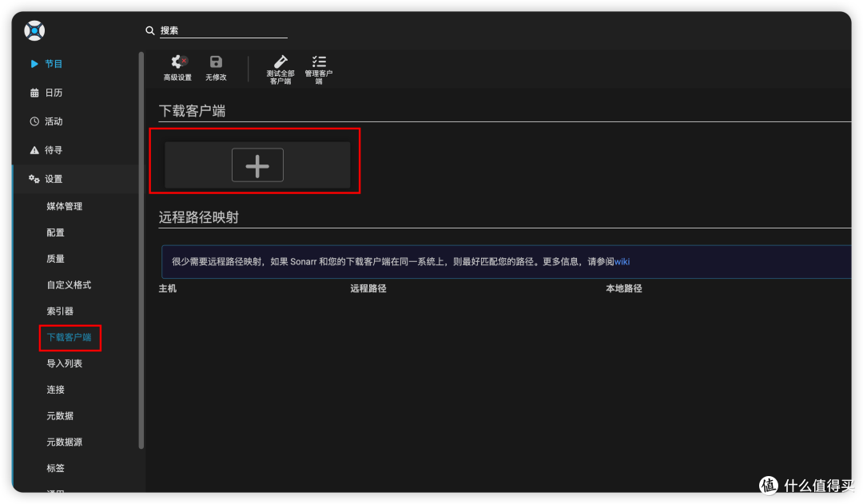
Task: Add a download client with plus button
Action: click(x=257, y=165)
